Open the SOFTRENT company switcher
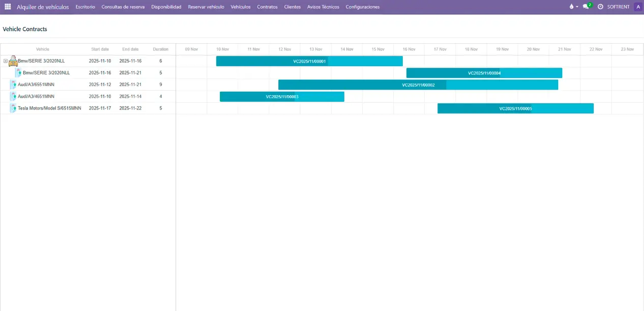644x311 pixels. [x=618, y=7]
